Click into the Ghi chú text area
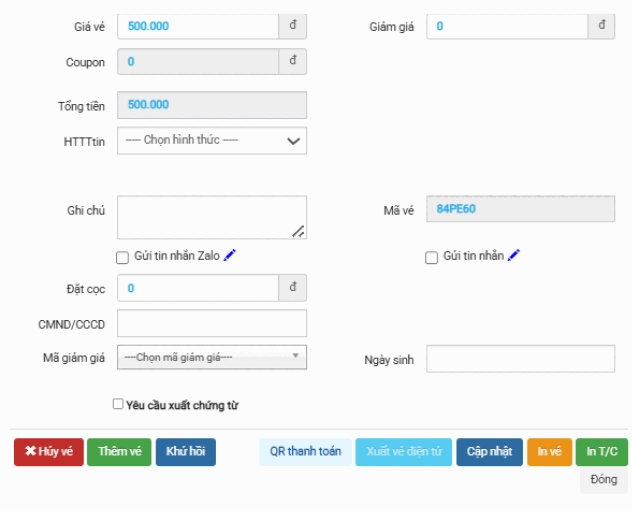The height and width of the screenshot is (511, 632). click(211, 217)
